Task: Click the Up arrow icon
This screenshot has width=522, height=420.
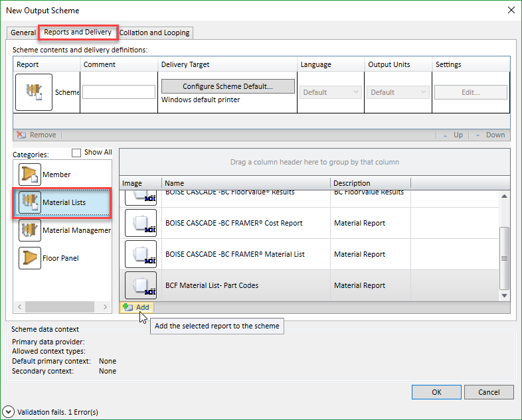Action: coord(445,135)
